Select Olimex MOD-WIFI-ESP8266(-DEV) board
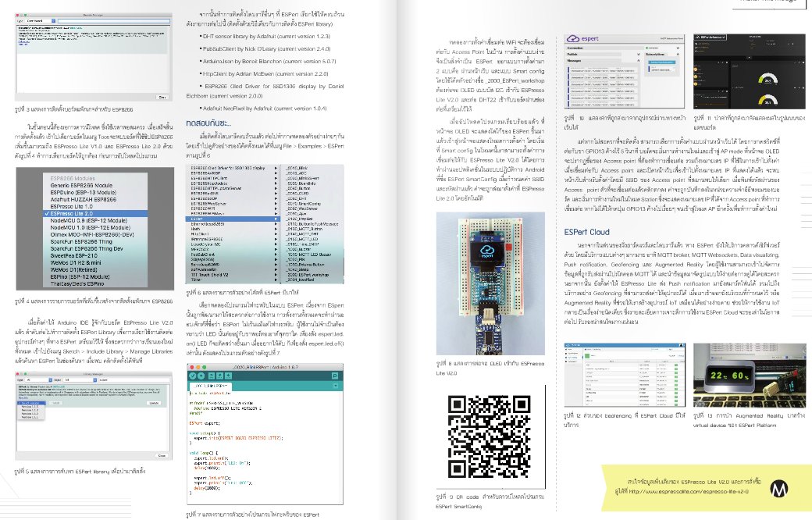 (x=95, y=234)
